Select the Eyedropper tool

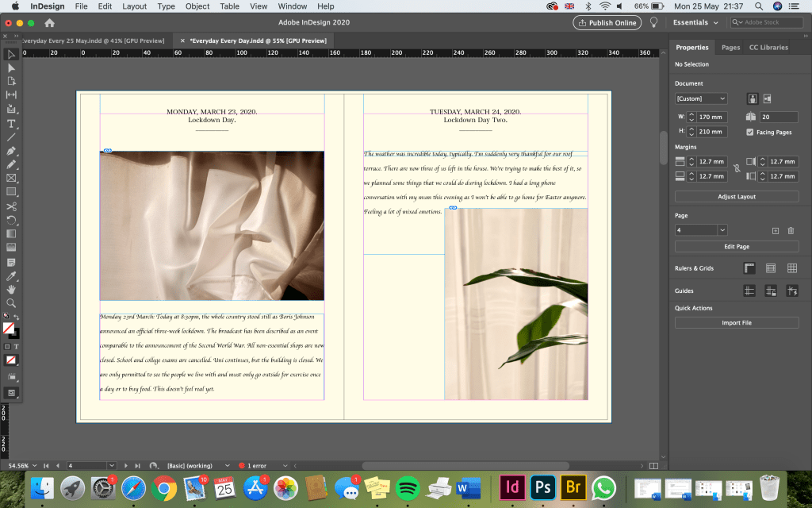pyautogui.click(x=11, y=275)
